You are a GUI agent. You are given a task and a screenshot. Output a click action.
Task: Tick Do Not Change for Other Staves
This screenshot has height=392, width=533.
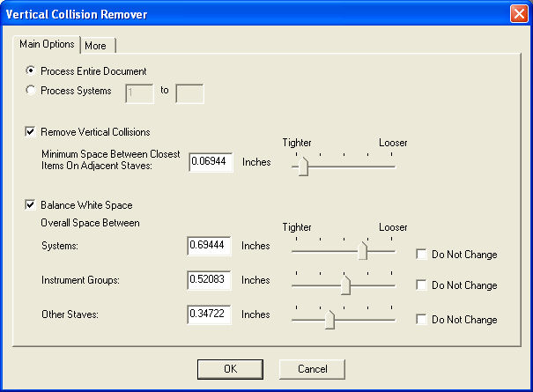click(x=422, y=319)
